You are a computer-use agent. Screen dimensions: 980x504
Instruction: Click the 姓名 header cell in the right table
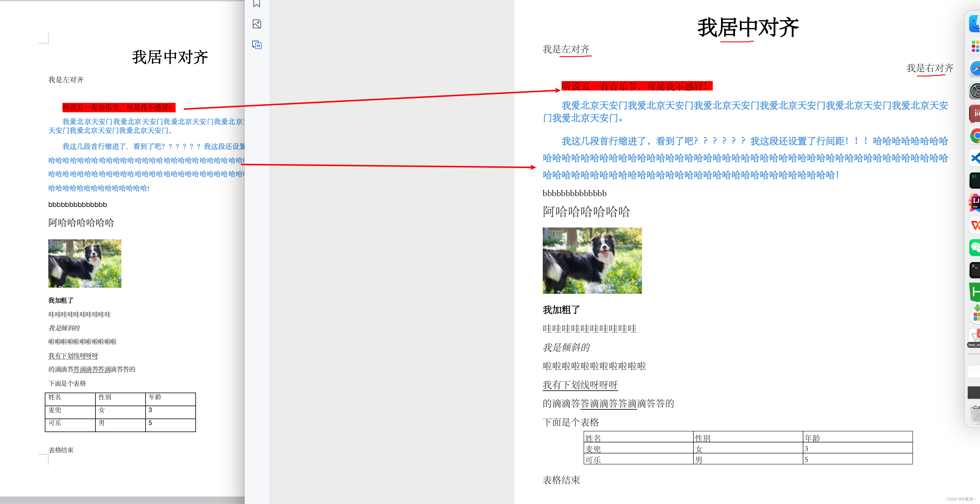[639, 437]
